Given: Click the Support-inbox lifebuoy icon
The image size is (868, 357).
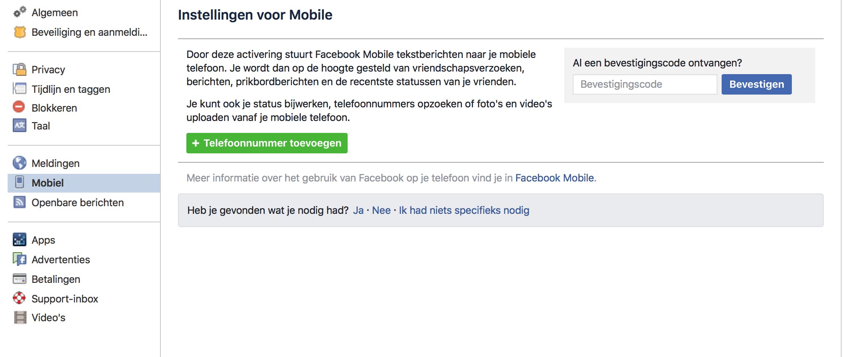Looking at the screenshot, I should tap(20, 298).
